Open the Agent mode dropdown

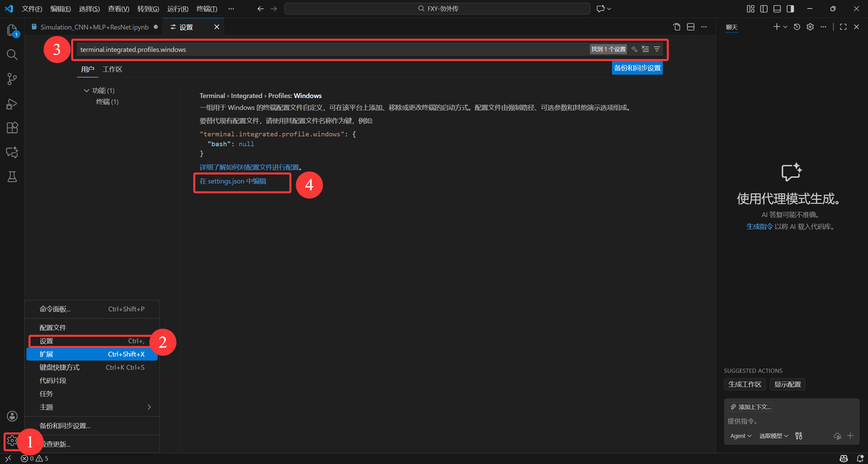(x=741, y=436)
